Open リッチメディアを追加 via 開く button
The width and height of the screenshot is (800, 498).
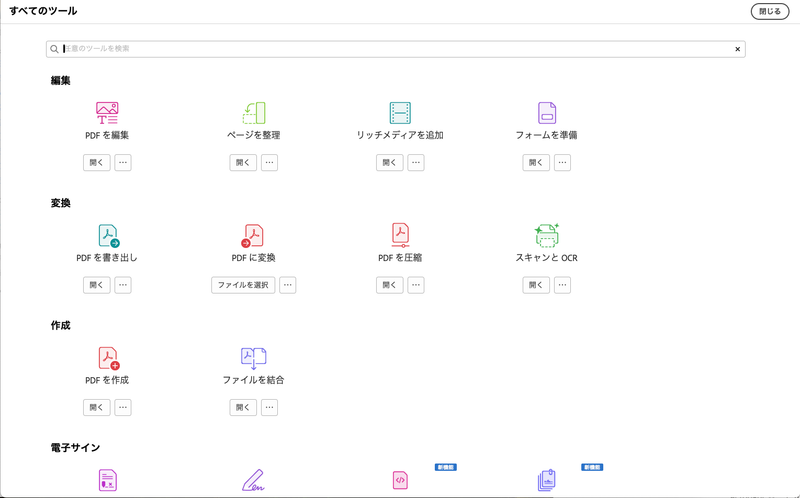(389, 163)
